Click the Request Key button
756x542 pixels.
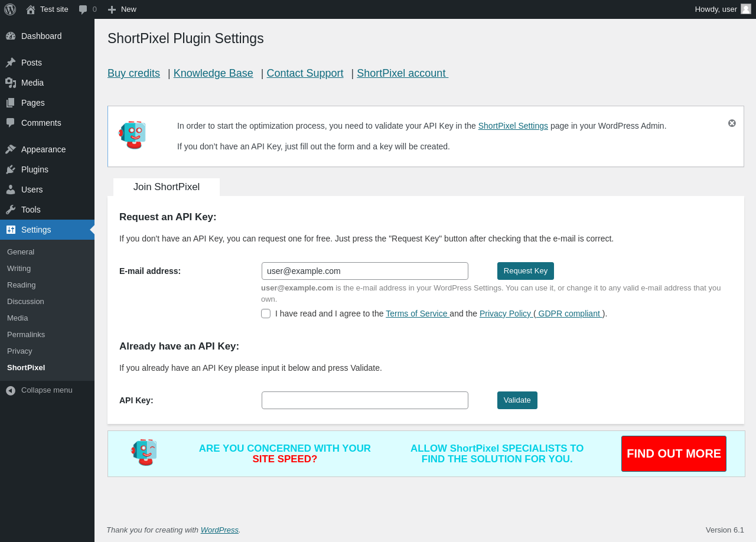pyautogui.click(x=526, y=271)
